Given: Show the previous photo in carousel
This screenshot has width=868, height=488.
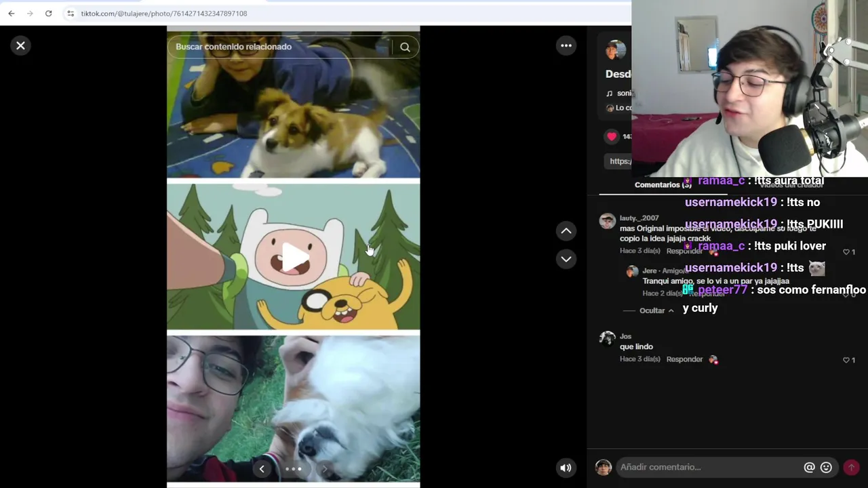Looking at the screenshot, I should (262, 468).
